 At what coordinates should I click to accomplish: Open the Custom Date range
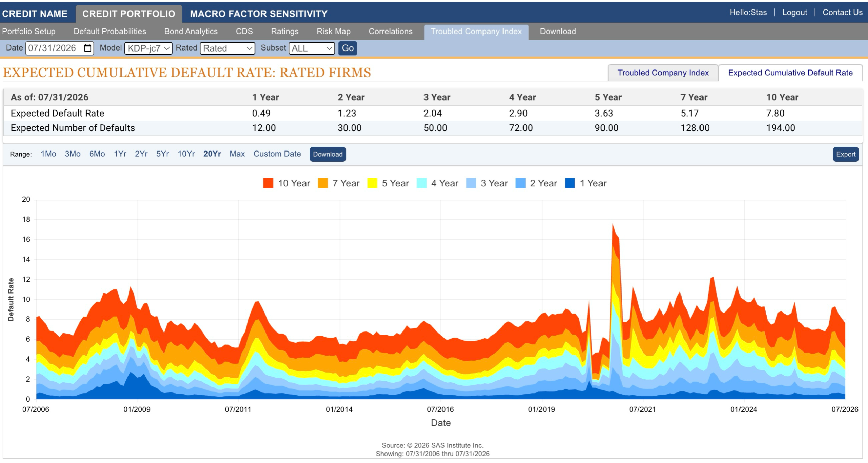pos(277,154)
